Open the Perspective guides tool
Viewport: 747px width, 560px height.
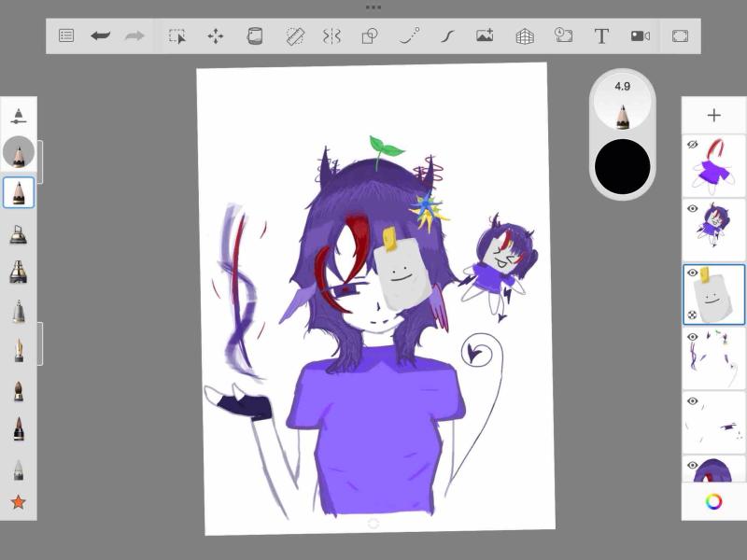(x=525, y=36)
